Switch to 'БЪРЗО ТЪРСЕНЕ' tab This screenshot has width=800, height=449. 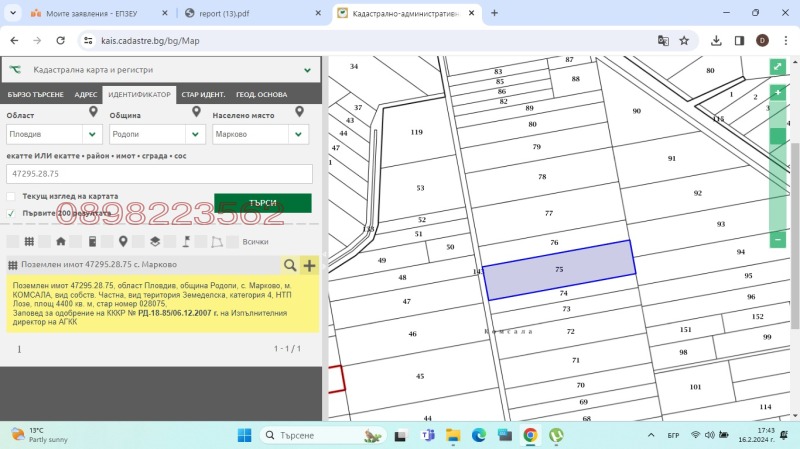(x=35, y=94)
